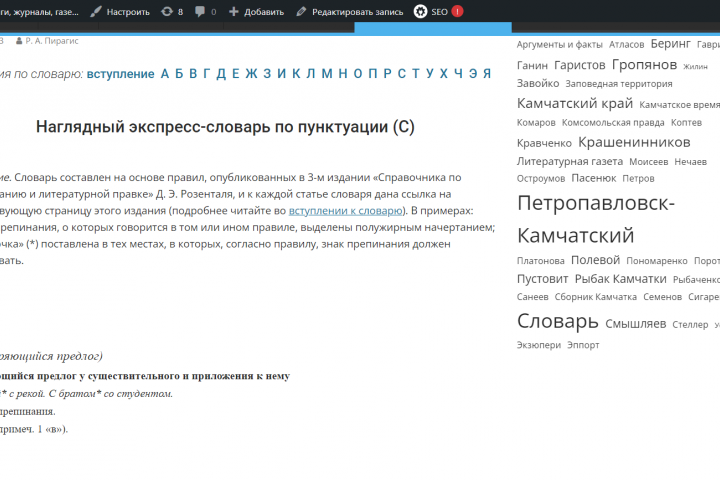
Task: Jump to dictionary letter Н
Action: (343, 73)
